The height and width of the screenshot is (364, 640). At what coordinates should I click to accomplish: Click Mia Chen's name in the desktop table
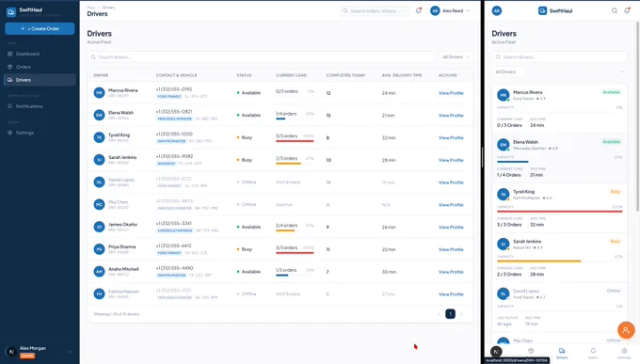click(118, 202)
